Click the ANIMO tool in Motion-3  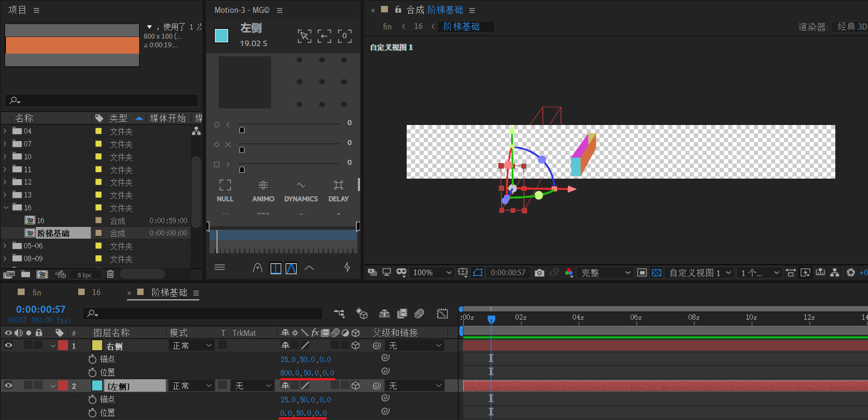point(263,190)
